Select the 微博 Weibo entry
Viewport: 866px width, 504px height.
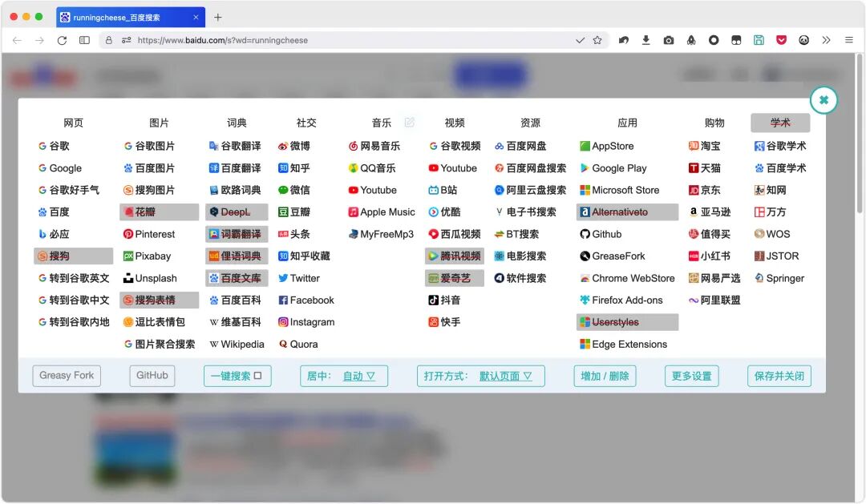click(x=293, y=147)
